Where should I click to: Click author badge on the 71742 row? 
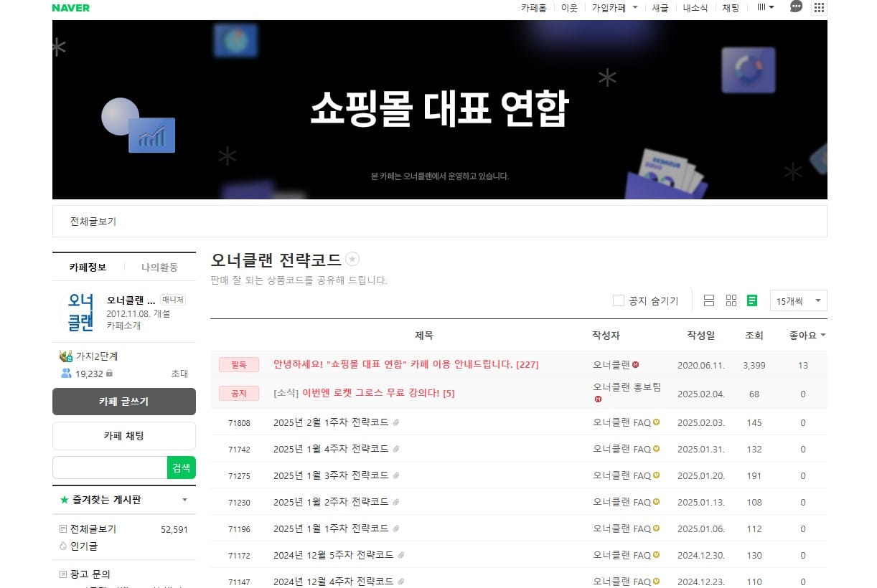(656, 450)
